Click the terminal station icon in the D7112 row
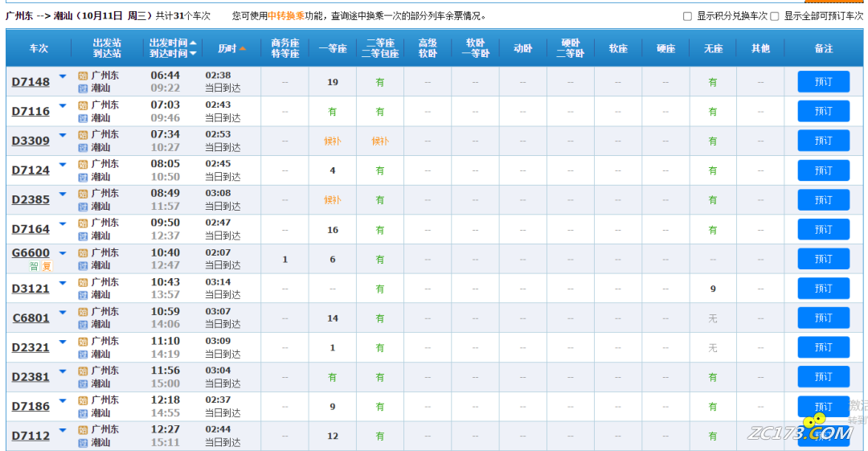 pyautogui.click(x=83, y=443)
